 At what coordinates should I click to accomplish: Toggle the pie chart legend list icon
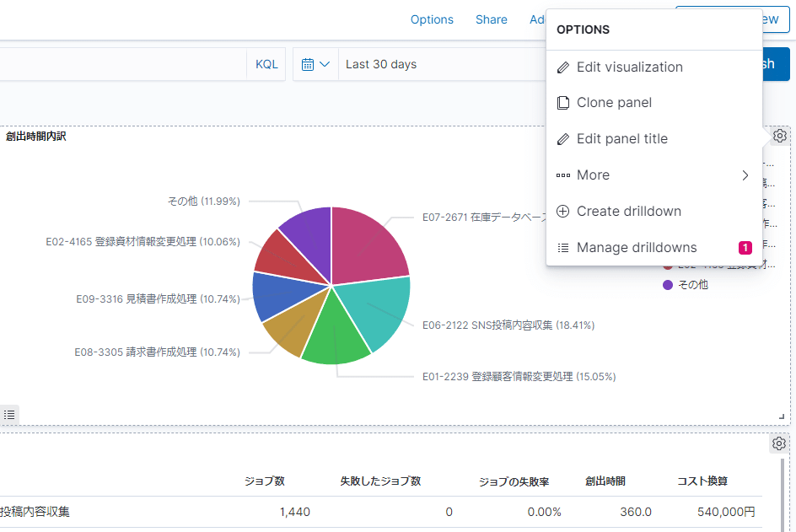9,415
